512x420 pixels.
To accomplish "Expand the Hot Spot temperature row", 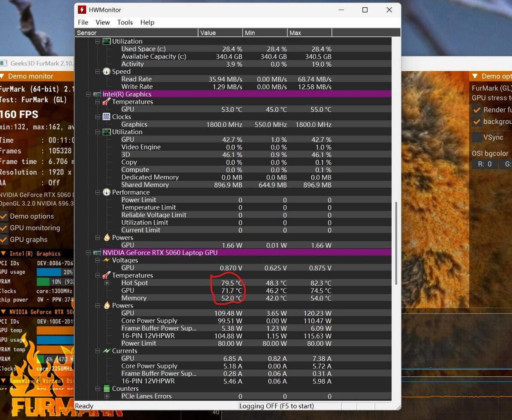I will pos(107,283).
